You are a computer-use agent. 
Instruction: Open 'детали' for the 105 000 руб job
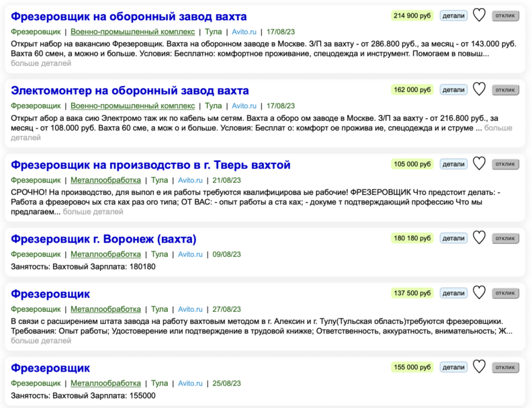[453, 164]
